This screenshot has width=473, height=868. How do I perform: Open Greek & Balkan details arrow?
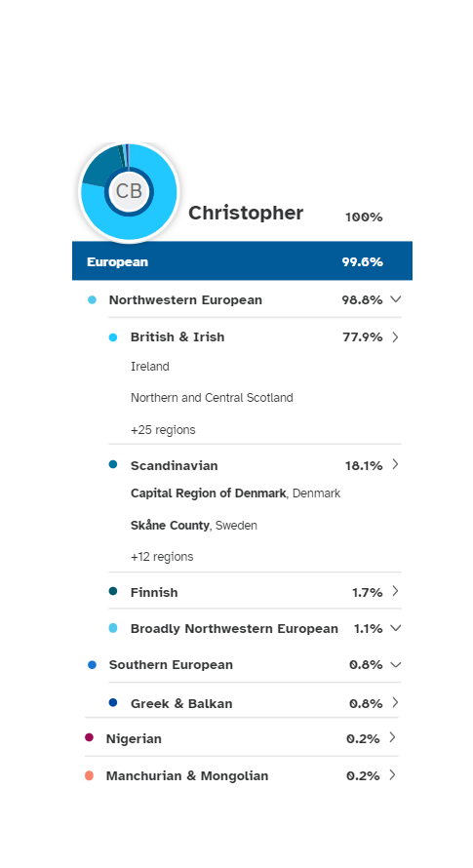pos(395,702)
